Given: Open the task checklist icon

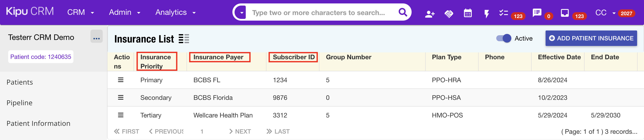Looking at the screenshot, I should click(503, 13).
